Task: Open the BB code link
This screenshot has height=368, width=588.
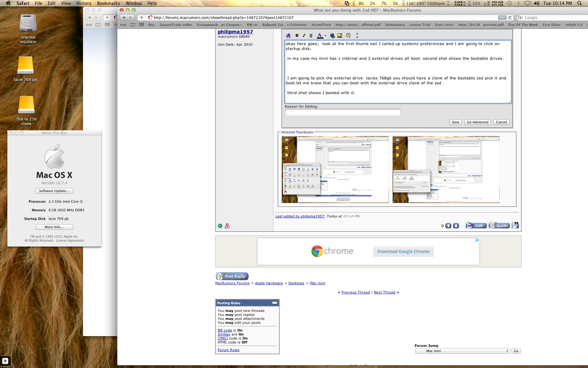Action: click(x=225, y=330)
